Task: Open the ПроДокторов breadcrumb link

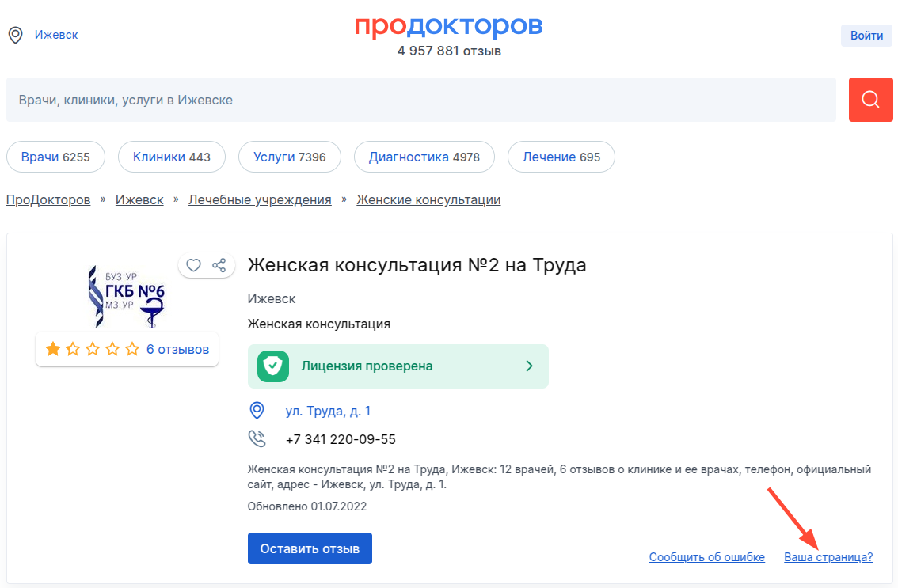Action: point(48,199)
